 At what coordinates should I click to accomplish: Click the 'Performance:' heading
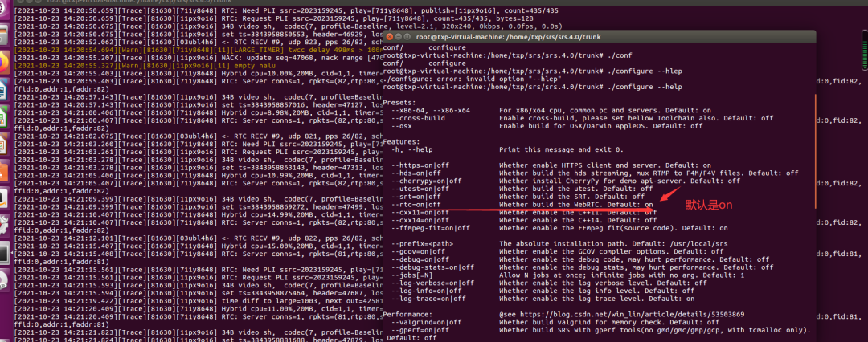pos(407,315)
